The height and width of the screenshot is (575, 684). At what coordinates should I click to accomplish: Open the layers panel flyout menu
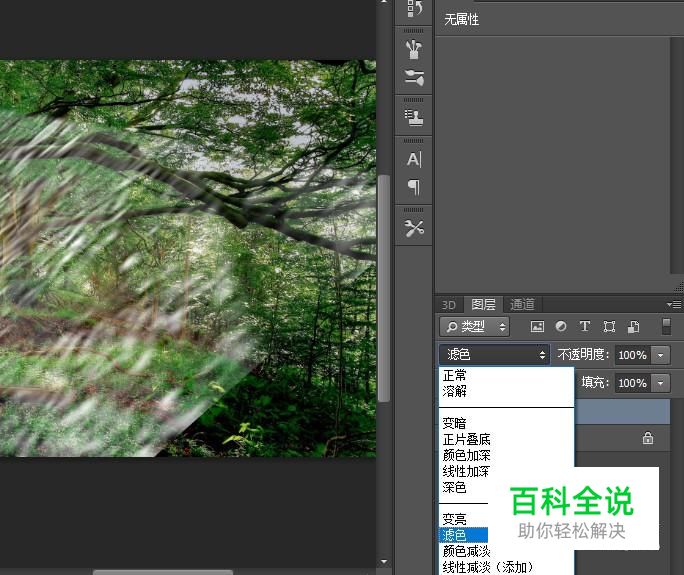click(x=674, y=304)
